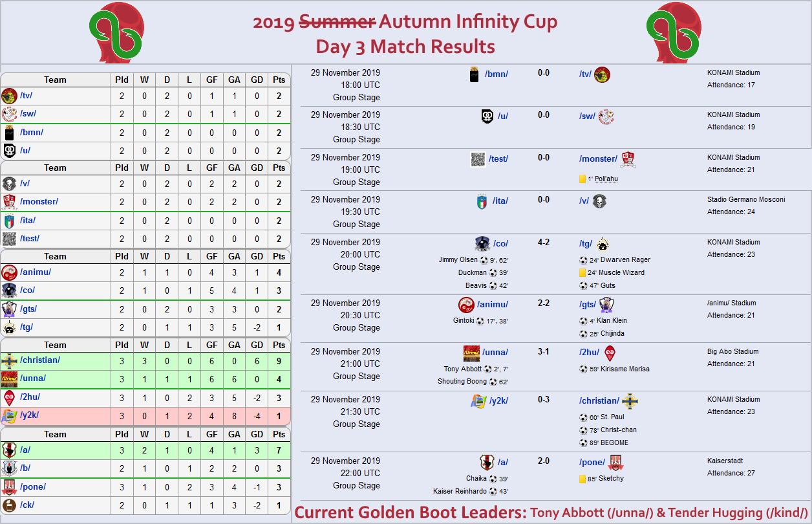Viewport: 812px width, 524px height.
Task: Click the /test/ QR code icon in match list
Action: click(x=478, y=159)
